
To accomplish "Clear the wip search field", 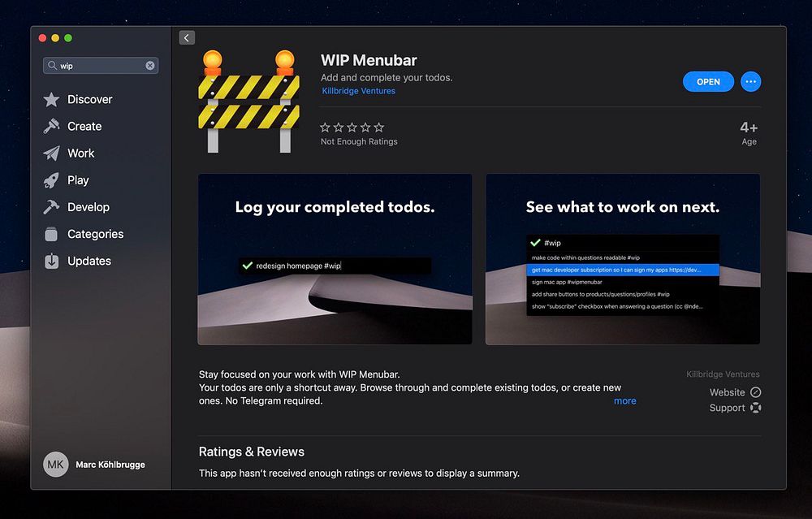I will coord(150,65).
